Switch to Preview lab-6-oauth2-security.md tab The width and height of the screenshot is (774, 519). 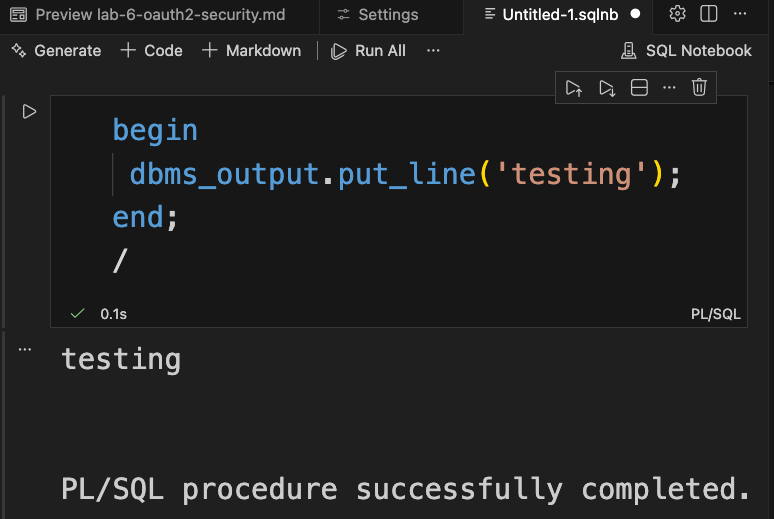[x=160, y=15]
